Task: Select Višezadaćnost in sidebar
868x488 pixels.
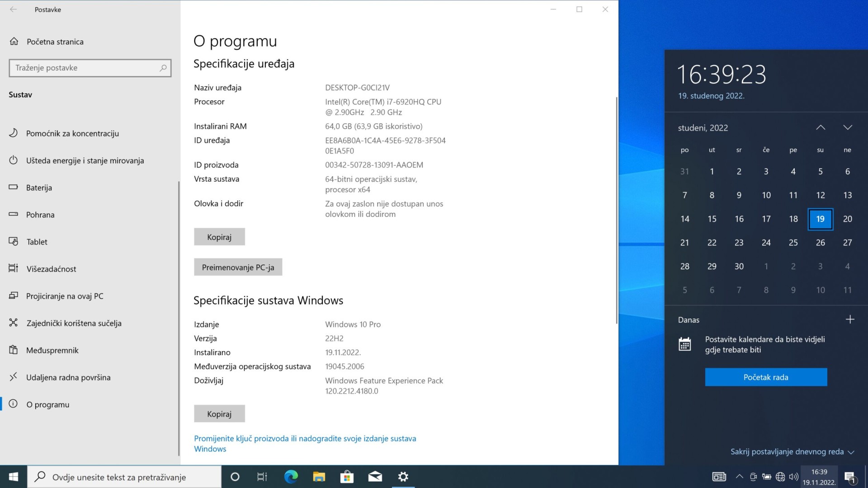Action: point(89,269)
